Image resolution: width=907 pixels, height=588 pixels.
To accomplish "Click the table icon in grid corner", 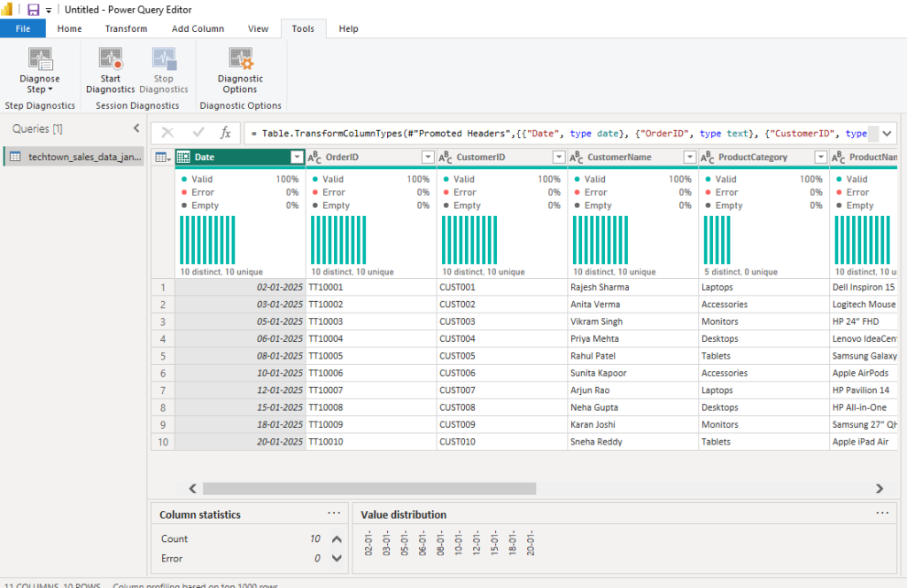I will (162, 157).
